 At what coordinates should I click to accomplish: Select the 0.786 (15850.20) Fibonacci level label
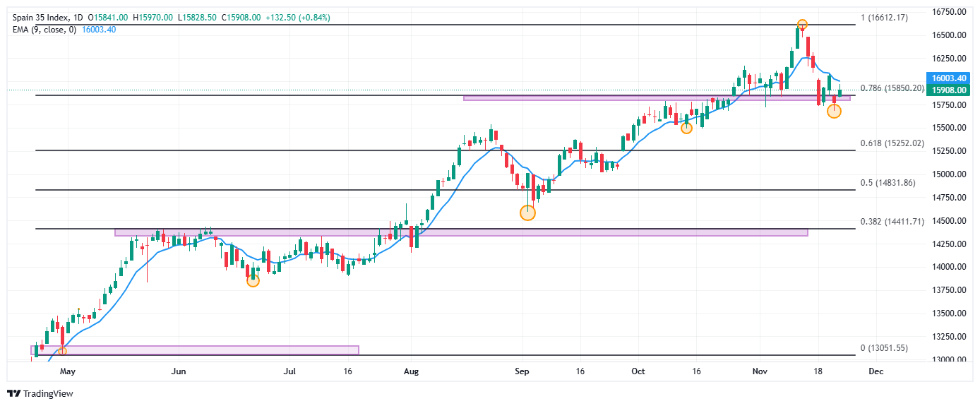892,88
